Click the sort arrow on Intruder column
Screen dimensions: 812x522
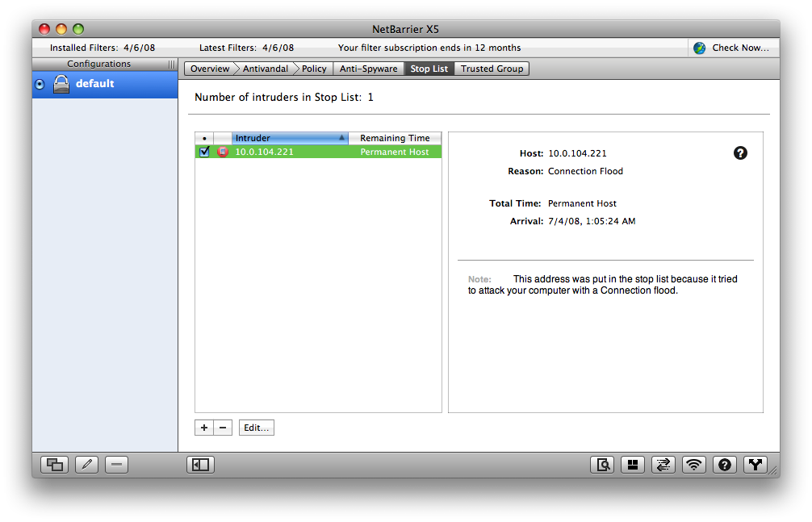[x=341, y=138]
